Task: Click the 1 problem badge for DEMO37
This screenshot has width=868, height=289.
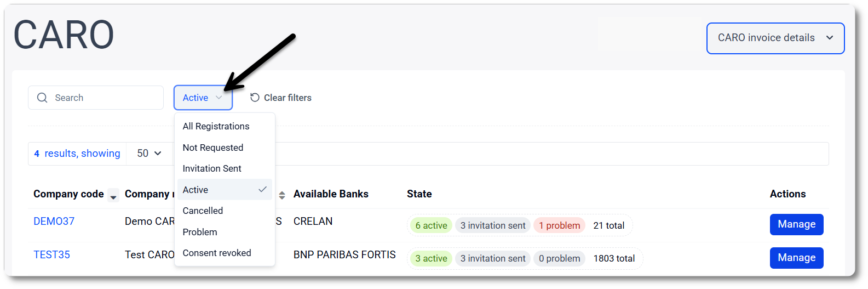Action: click(559, 225)
